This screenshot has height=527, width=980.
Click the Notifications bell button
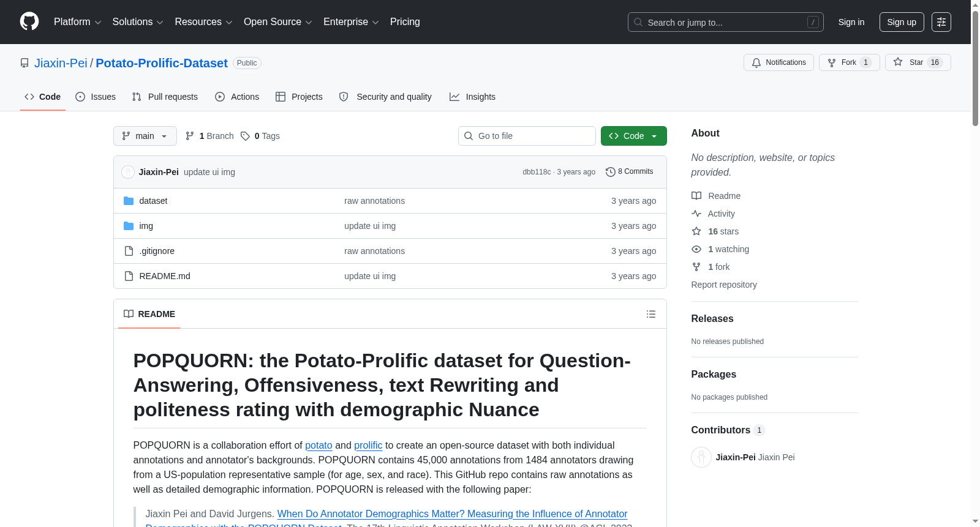(x=778, y=62)
